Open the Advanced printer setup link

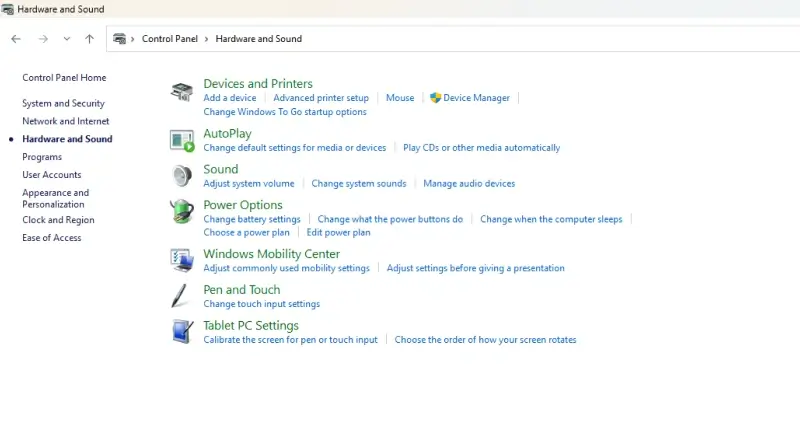pyautogui.click(x=321, y=98)
